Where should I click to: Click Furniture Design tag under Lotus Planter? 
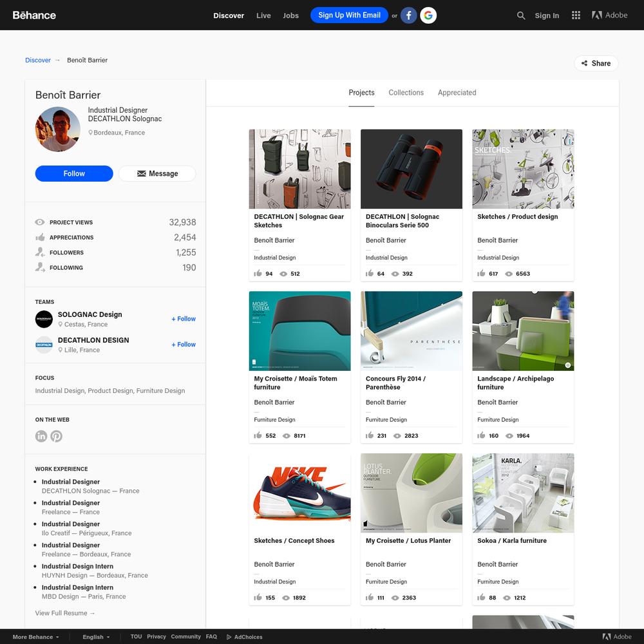click(386, 582)
